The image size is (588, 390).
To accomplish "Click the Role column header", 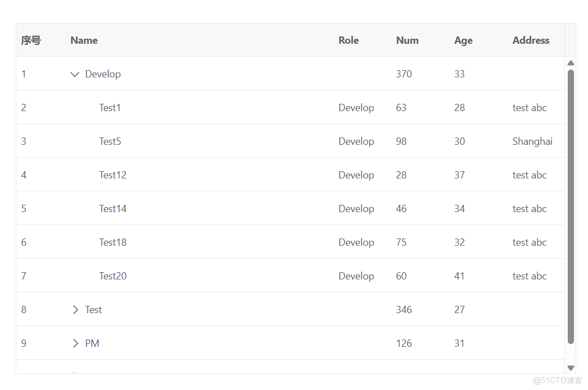I will coord(348,40).
